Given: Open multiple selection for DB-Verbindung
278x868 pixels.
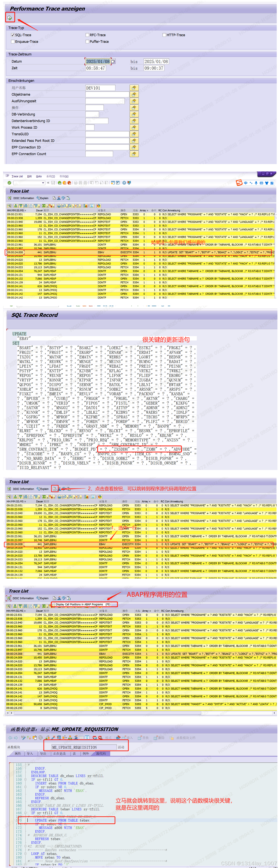Looking at the screenshot, I should pos(134,114).
